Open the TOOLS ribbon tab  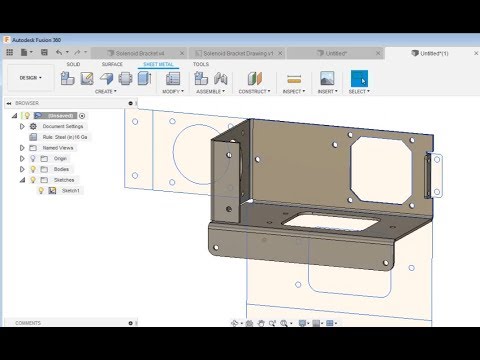201,64
